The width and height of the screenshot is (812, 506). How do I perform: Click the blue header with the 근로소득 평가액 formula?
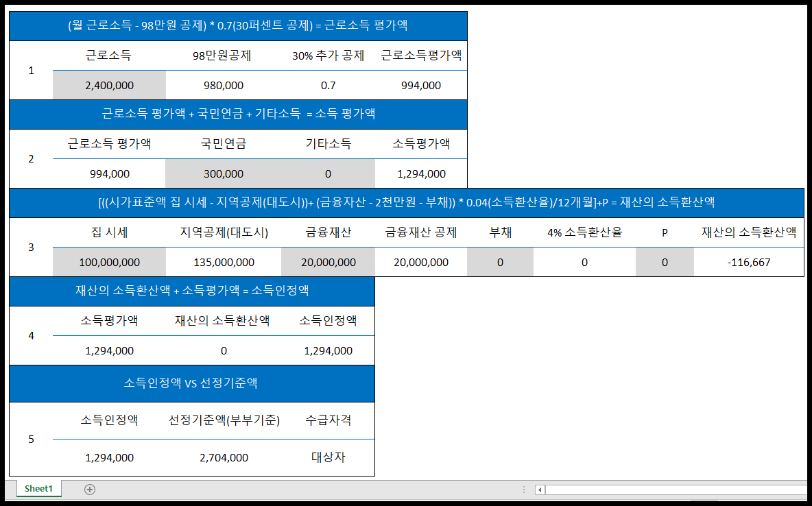click(x=238, y=26)
